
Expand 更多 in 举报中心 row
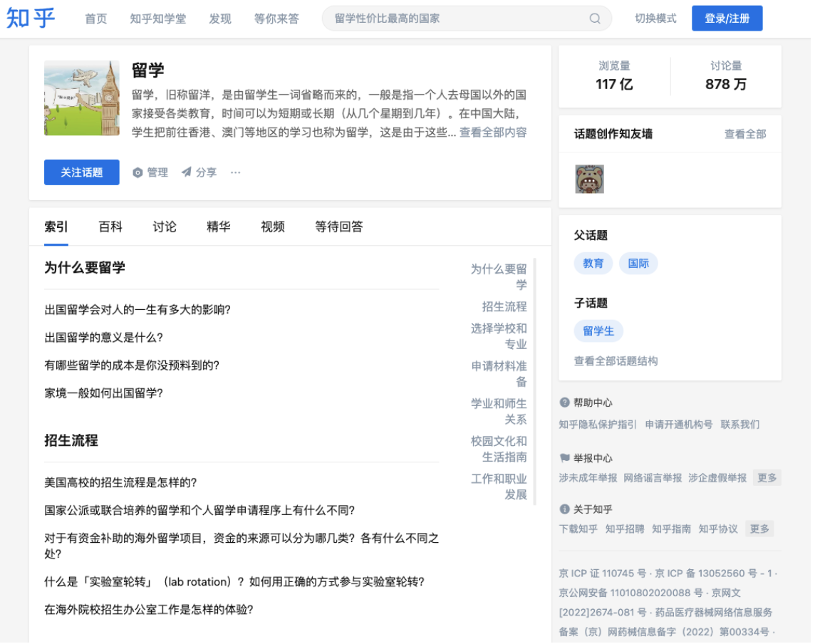(x=770, y=479)
